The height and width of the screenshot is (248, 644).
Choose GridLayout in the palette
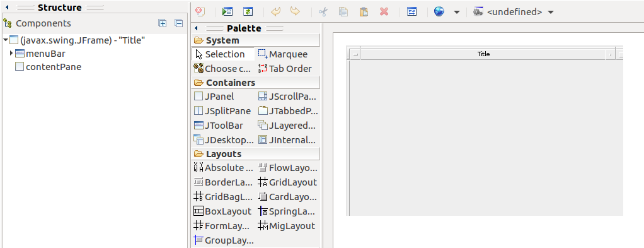point(287,182)
